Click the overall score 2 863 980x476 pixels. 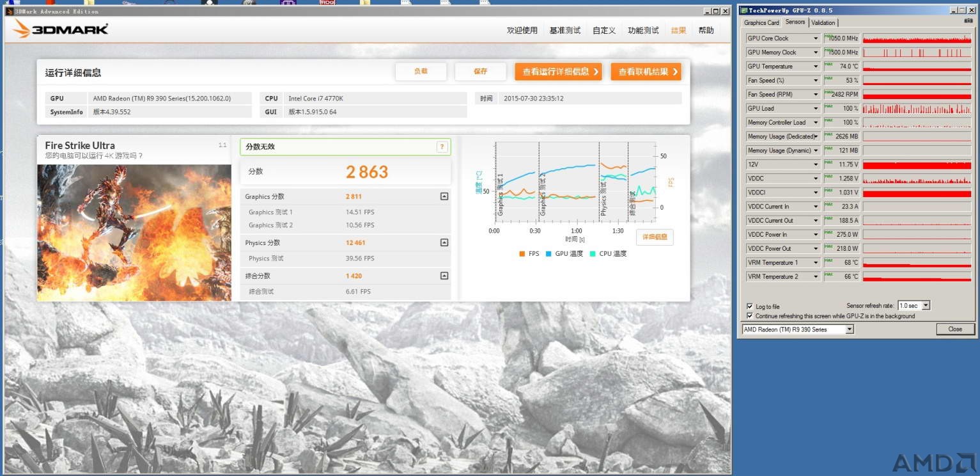[x=367, y=172]
